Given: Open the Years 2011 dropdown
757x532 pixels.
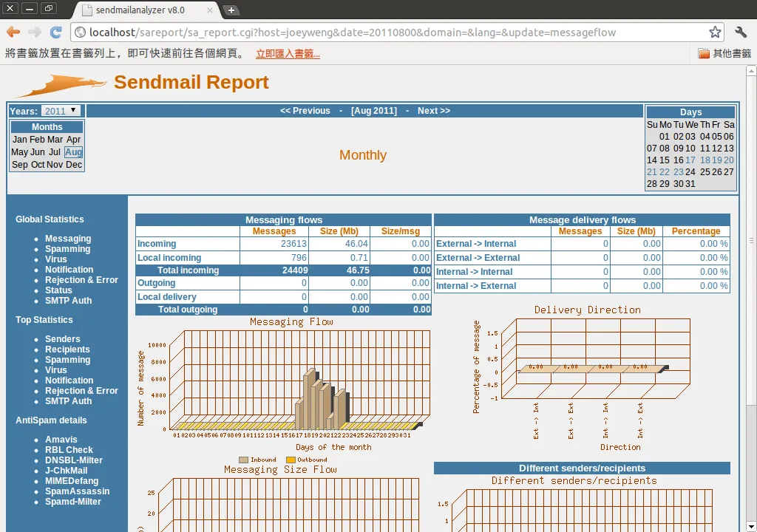Looking at the screenshot, I should coord(61,111).
